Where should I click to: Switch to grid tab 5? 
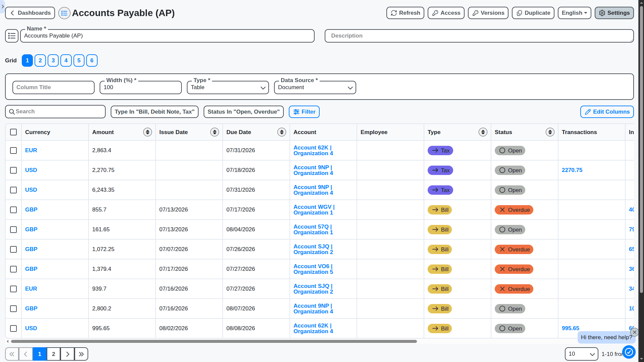pyautogui.click(x=79, y=61)
